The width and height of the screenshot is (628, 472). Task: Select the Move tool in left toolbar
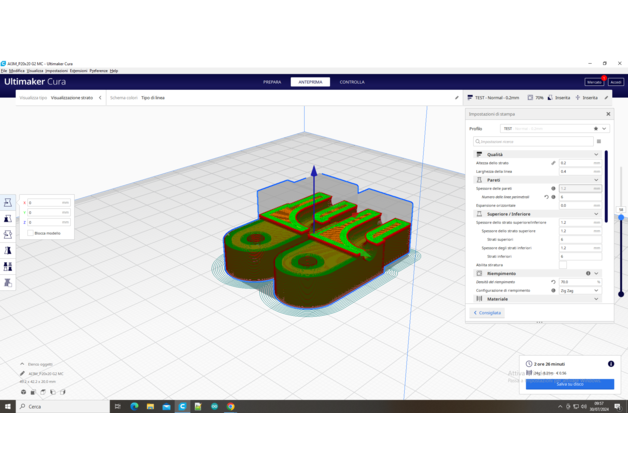point(8,203)
